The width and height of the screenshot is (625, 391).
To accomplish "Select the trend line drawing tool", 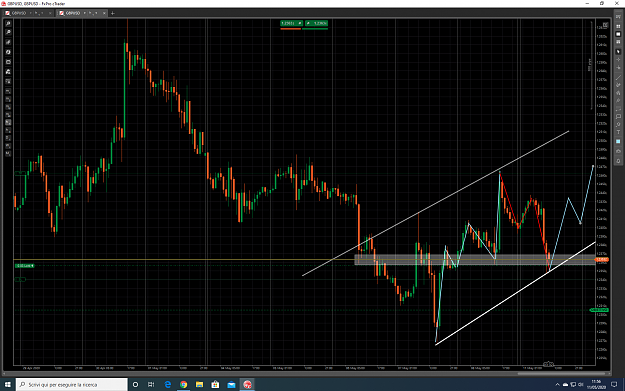I will pyautogui.click(x=618, y=78).
